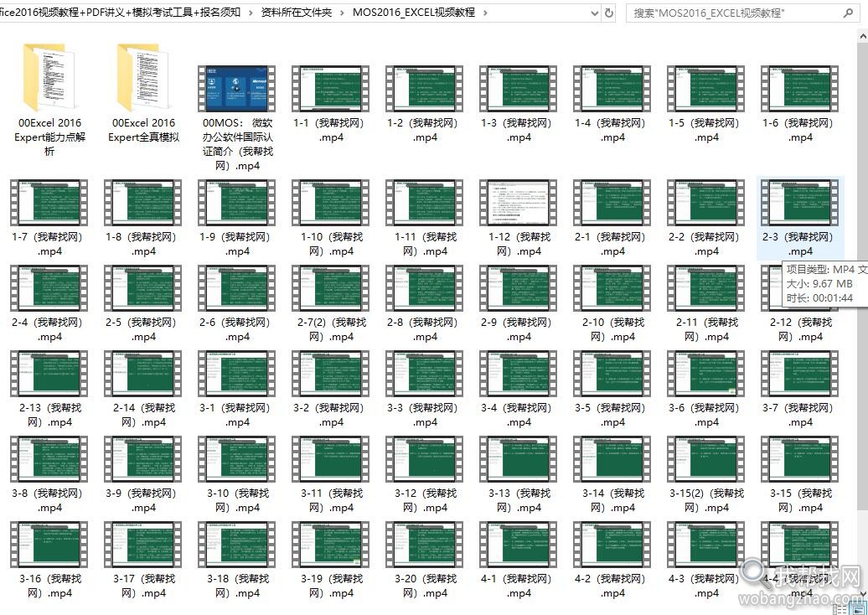Select the 00MOS 微软办公软件国际认证简介 video thumbnail
The image size is (868, 615).
point(237,89)
